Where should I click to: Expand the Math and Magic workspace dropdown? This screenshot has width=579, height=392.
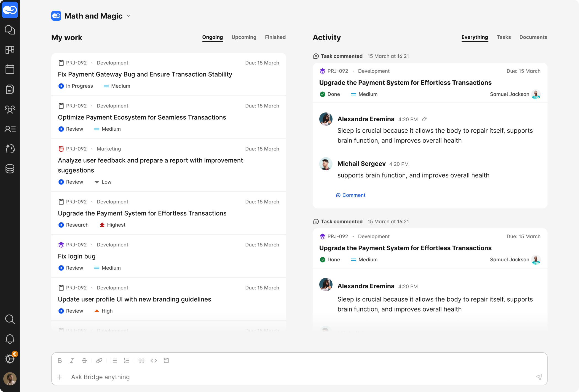(x=128, y=16)
